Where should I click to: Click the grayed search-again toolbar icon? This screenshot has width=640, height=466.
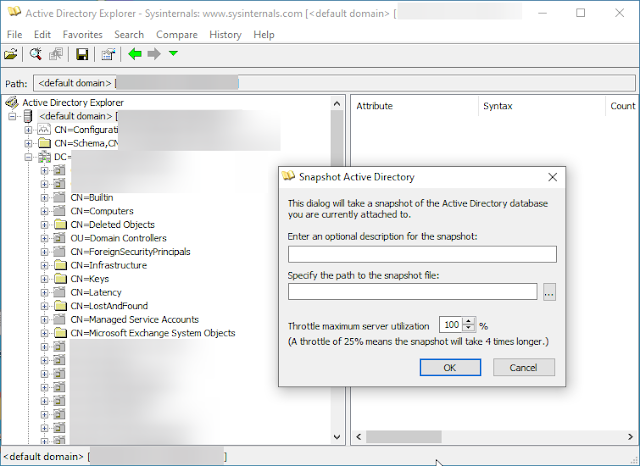(56, 54)
